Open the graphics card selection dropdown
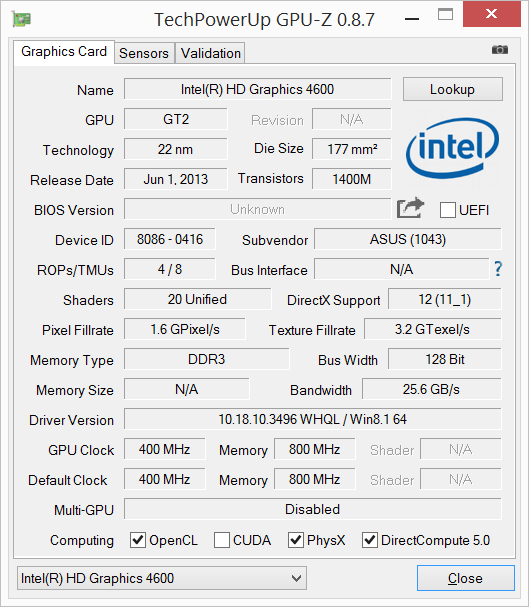The height and width of the screenshot is (607, 529). point(162,578)
